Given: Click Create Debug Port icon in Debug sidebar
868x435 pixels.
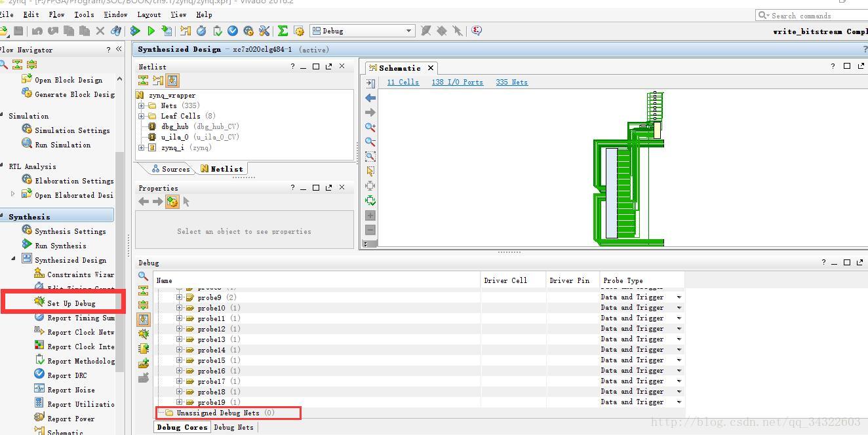Looking at the screenshot, I should [x=143, y=363].
